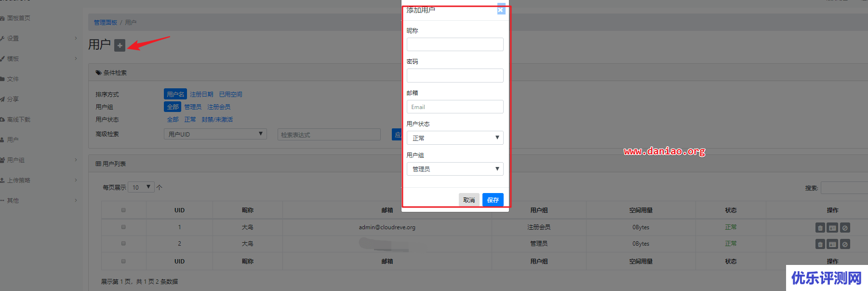
Task: Click the ban icon in UID 2 row
Action: tap(845, 244)
